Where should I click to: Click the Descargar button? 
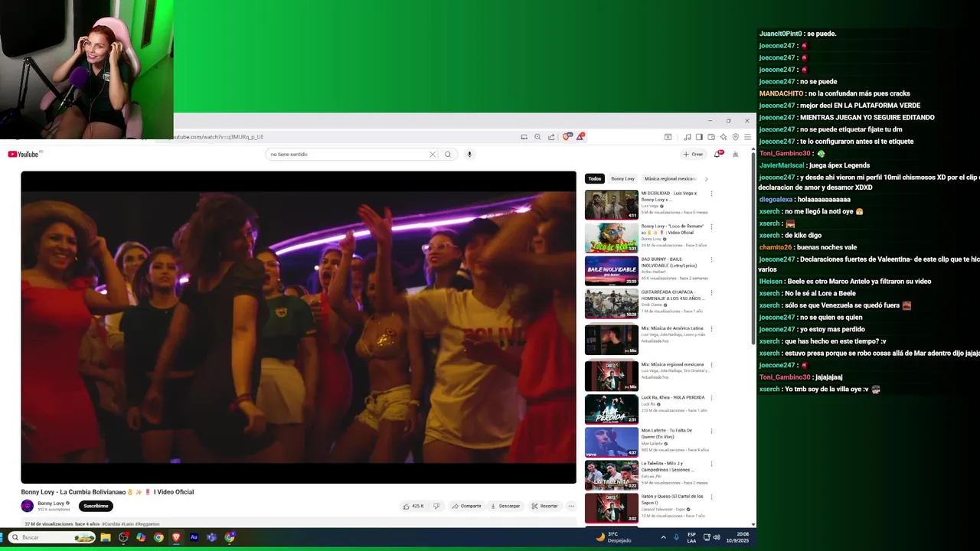[x=505, y=506]
